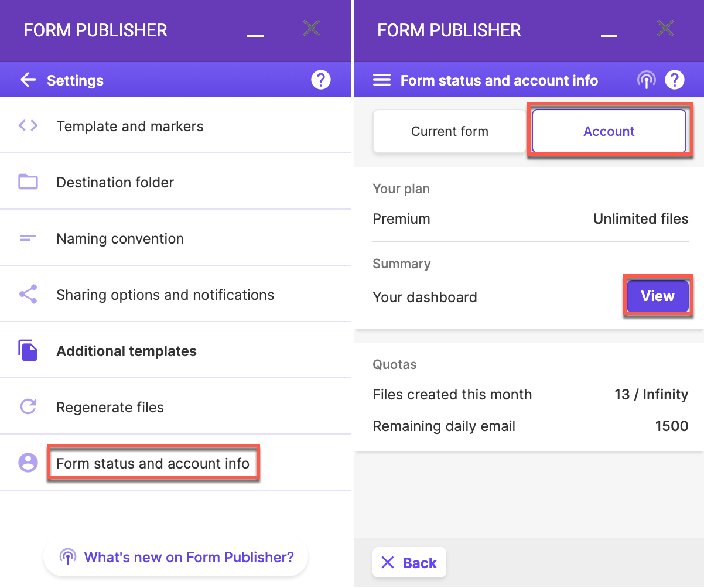This screenshot has width=704, height=588.
Task: Click the Regenerate files refresh icon
Action: pyautogui.click(x=28, y=406)
